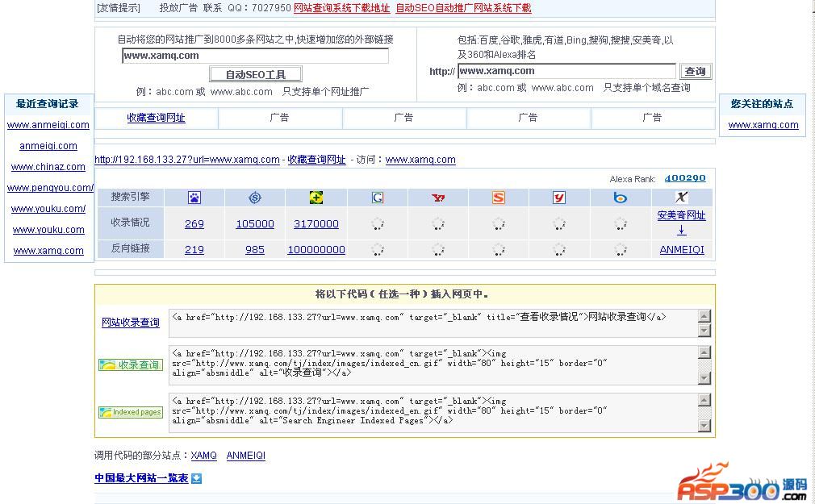Open the ANMEIQI link in the backlink row
This screenshot has height=504, width=815.
pyautogui.click(x=681, y=250)
